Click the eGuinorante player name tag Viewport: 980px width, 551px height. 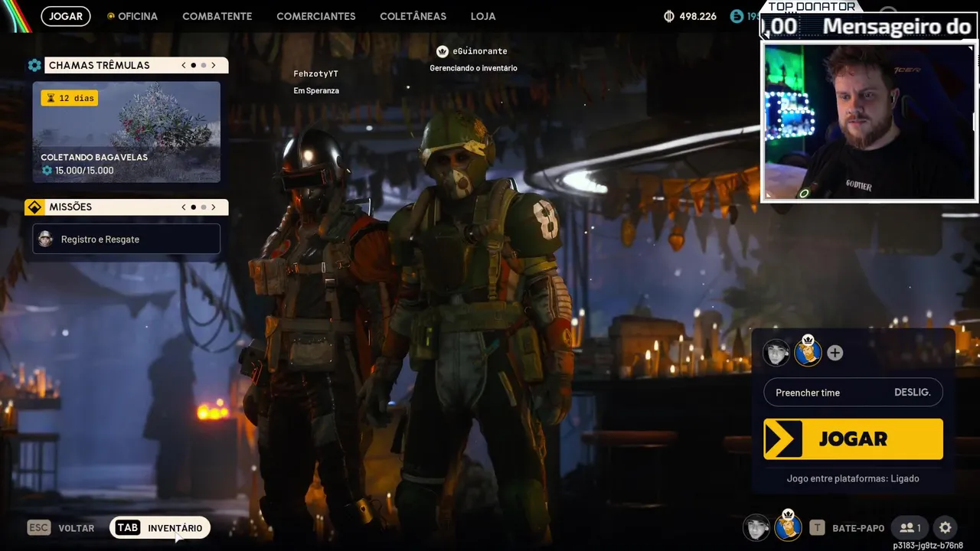pyautogui.click(x=480, y=51)
